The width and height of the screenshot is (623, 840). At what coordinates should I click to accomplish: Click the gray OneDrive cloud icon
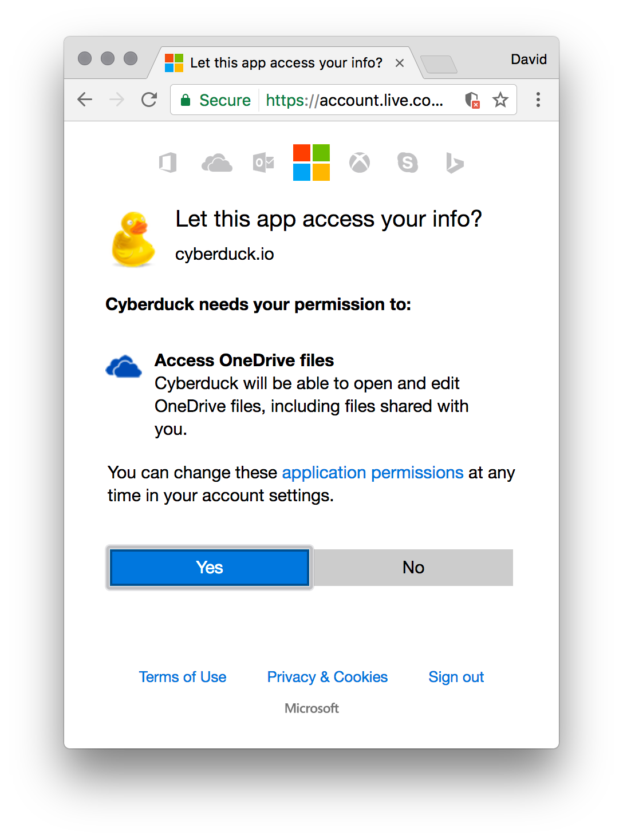(217, 163)
